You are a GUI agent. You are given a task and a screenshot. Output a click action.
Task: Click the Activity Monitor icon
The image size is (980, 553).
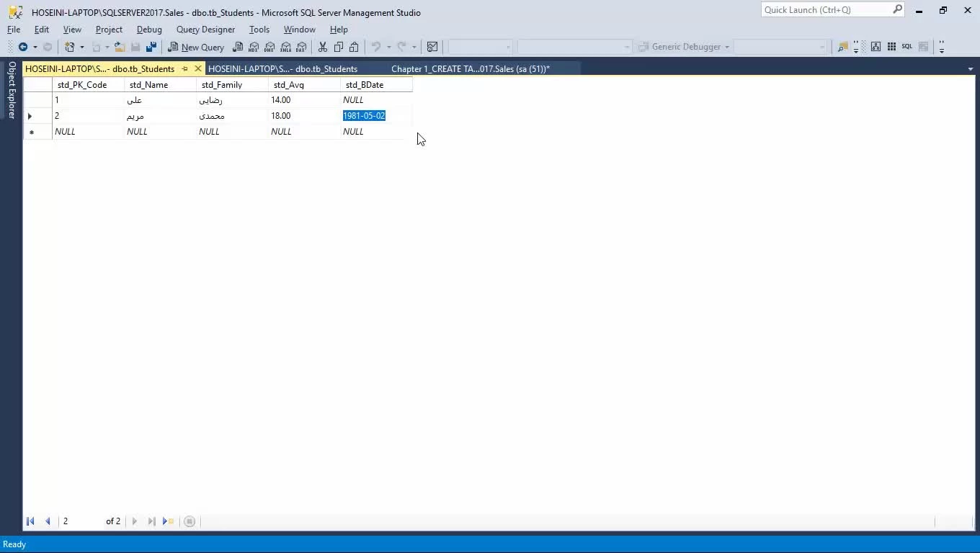[x=432, y=47]
